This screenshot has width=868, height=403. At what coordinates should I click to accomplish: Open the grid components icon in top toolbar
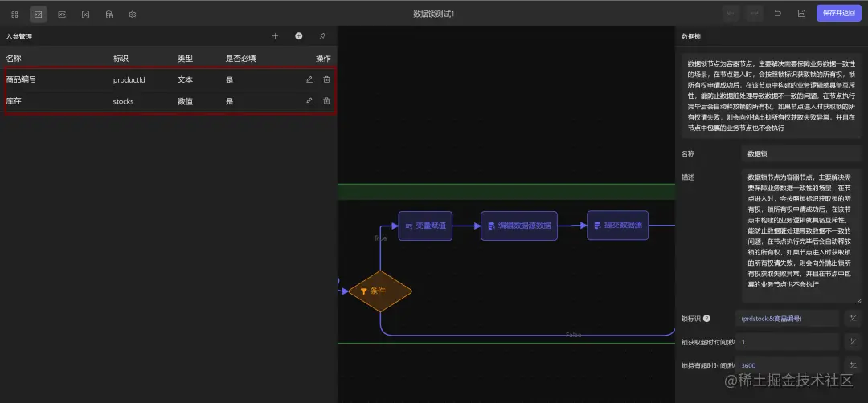15,14
